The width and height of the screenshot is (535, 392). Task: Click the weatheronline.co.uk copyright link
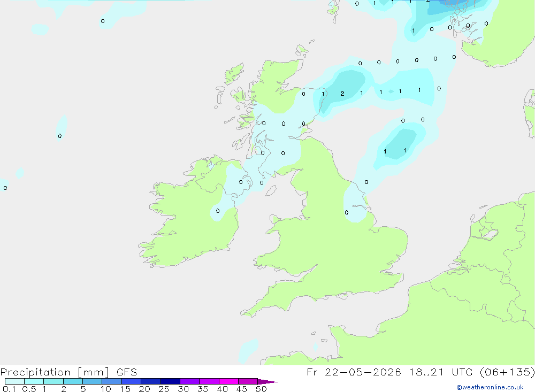coord(490,387)
